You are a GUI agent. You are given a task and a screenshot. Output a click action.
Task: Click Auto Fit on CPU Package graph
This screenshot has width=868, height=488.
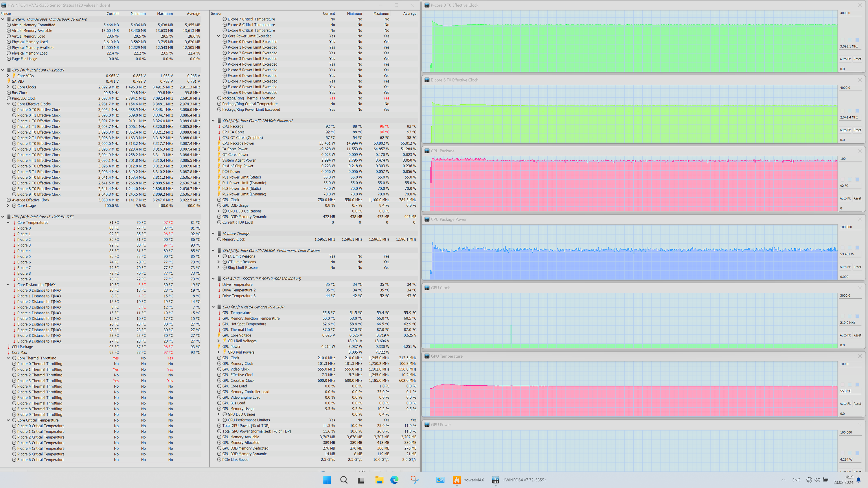coord(845,198)
